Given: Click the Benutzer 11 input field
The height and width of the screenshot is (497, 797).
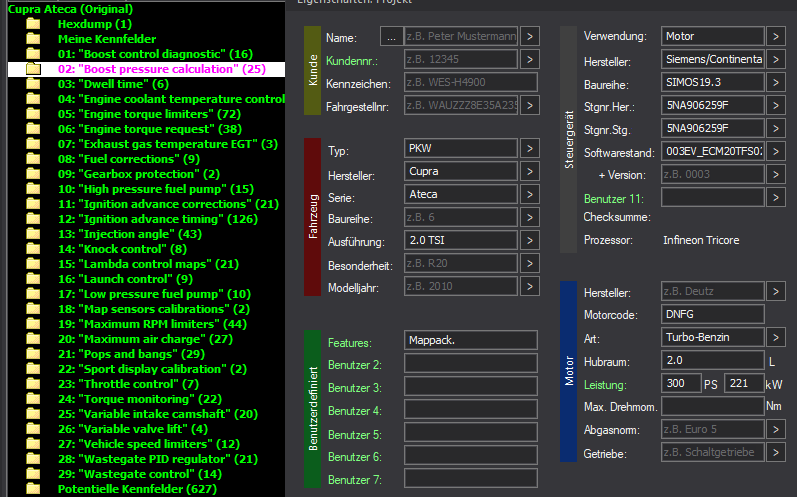Looking at the screenshot, I should tap(713, 197).
